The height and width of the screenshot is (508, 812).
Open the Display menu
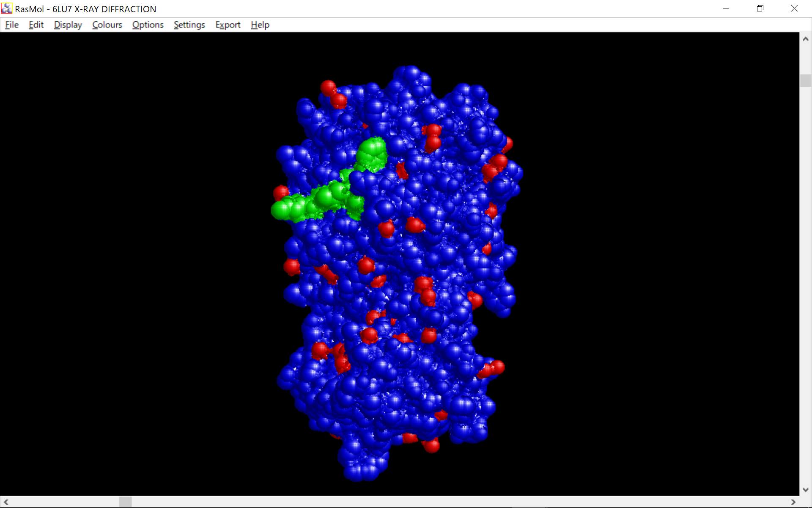point(68,25)
